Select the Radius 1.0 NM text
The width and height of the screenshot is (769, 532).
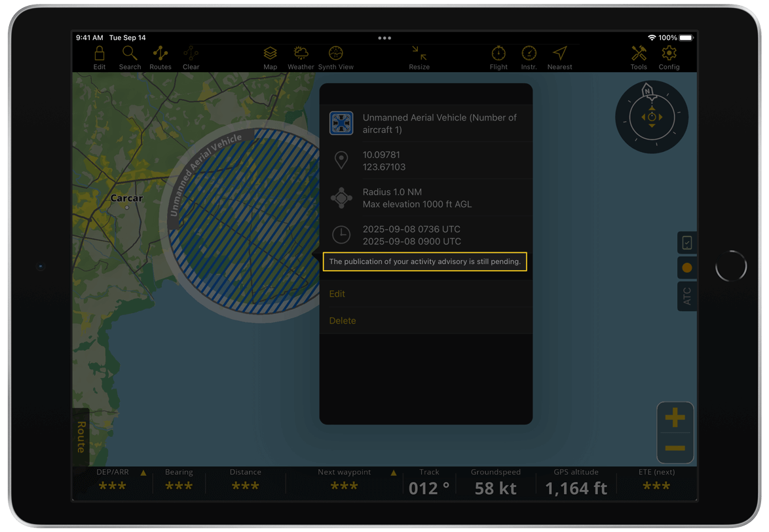392,192
